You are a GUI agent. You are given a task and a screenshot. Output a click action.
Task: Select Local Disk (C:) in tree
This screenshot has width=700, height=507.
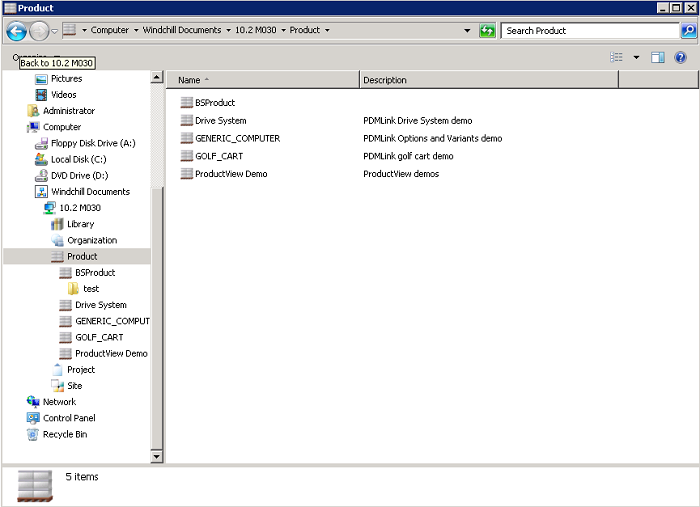[79, 159]
